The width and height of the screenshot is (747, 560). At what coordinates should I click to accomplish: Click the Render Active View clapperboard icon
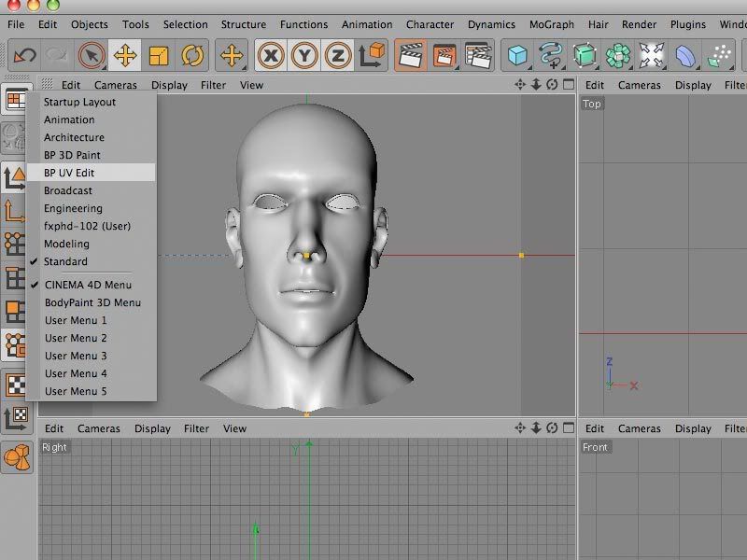click(409, 56)
